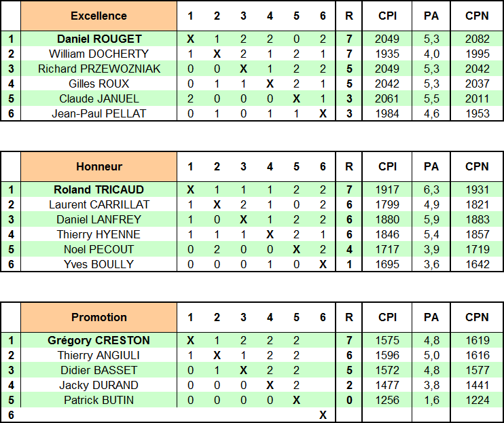
Task: Click Thierry HYENNE's CPI value 1846
Action: point(387,234)
